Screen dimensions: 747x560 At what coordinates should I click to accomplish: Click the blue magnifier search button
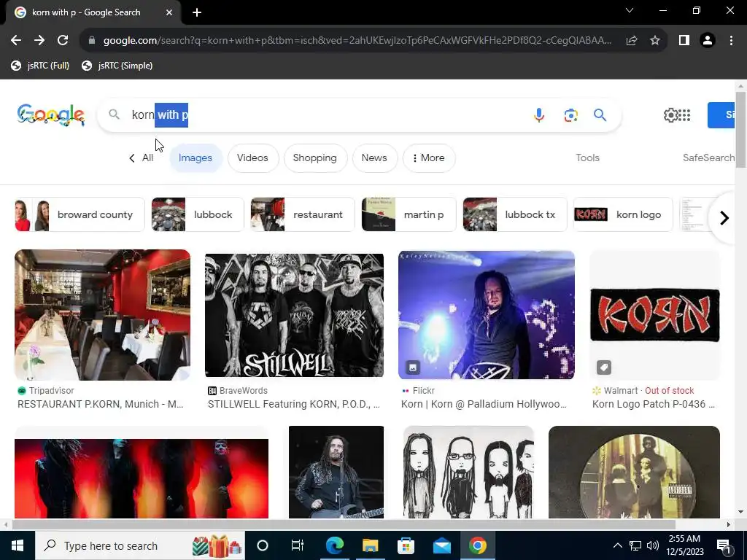[600, 114]
